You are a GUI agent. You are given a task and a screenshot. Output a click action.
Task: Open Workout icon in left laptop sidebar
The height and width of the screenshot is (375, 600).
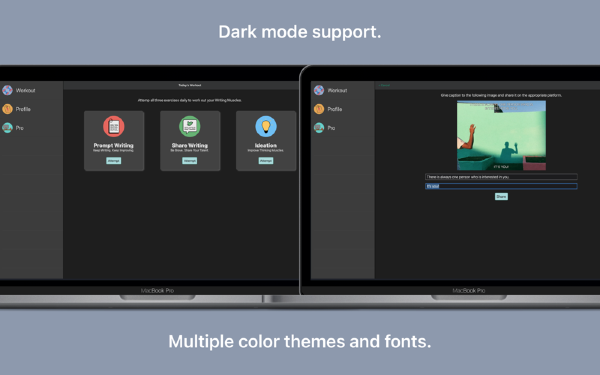[7, 90]
